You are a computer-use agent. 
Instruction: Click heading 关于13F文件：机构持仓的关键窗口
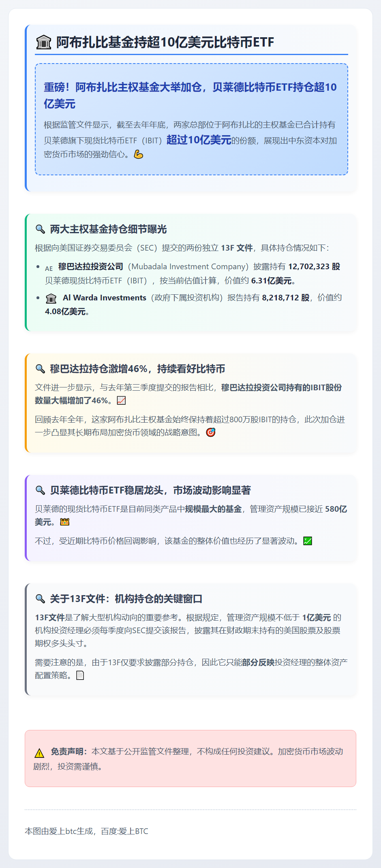tap(126, 599)
